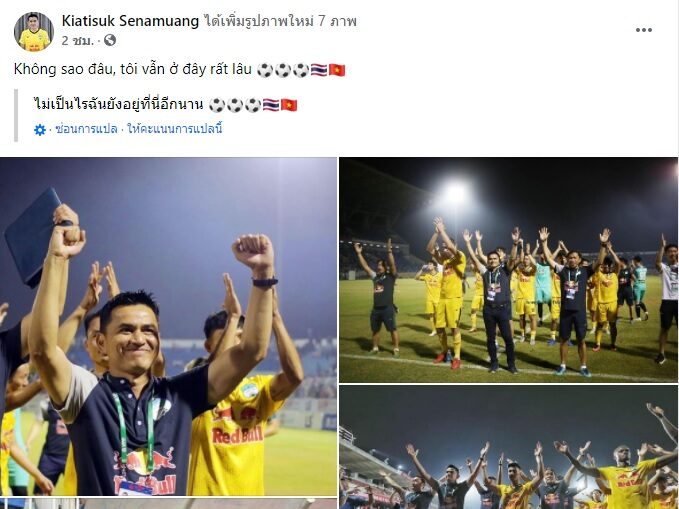Click the Vietnam flag emoji in translated caption
This screenshot has width=679, height=509.
coord(289,105)
